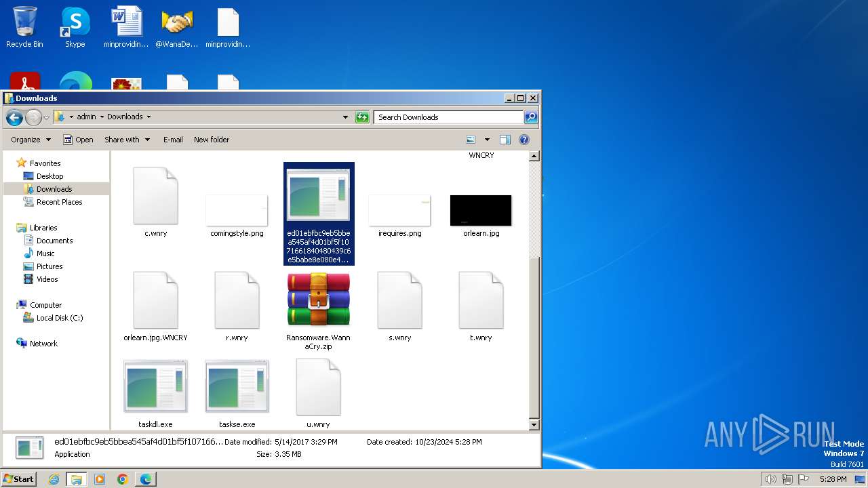Select the orlearn.jpg.WNCRY file
This screenshot has width=868, height=488.
[155, 306]
